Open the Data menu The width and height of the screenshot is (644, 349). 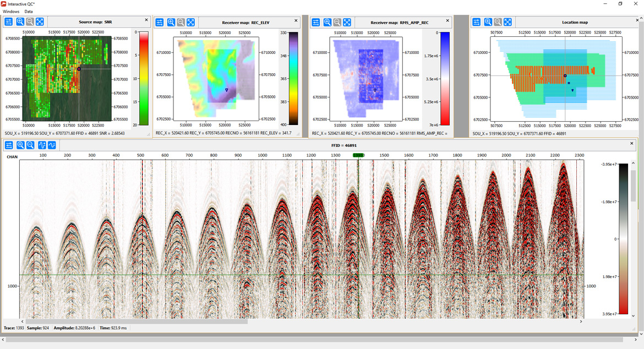coord(28,12)
